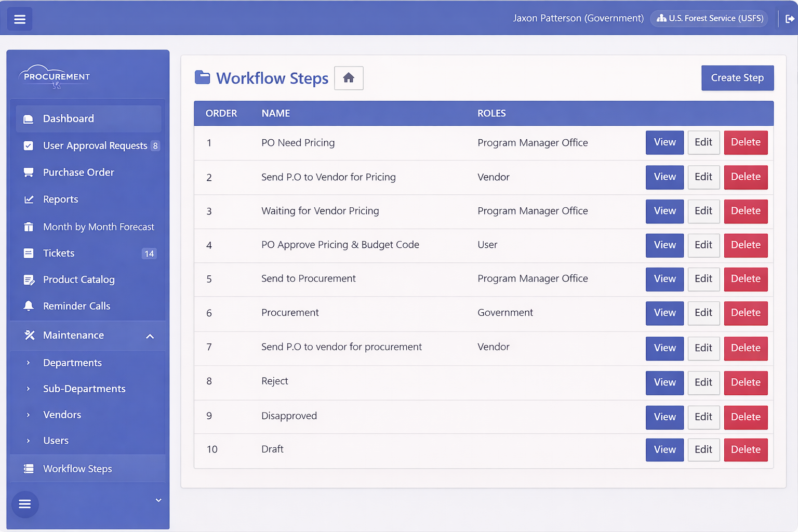The height and width of the screenshot is (532, 798).
Task: Edit the Procurement workflow step
Action: click(703, 313)
